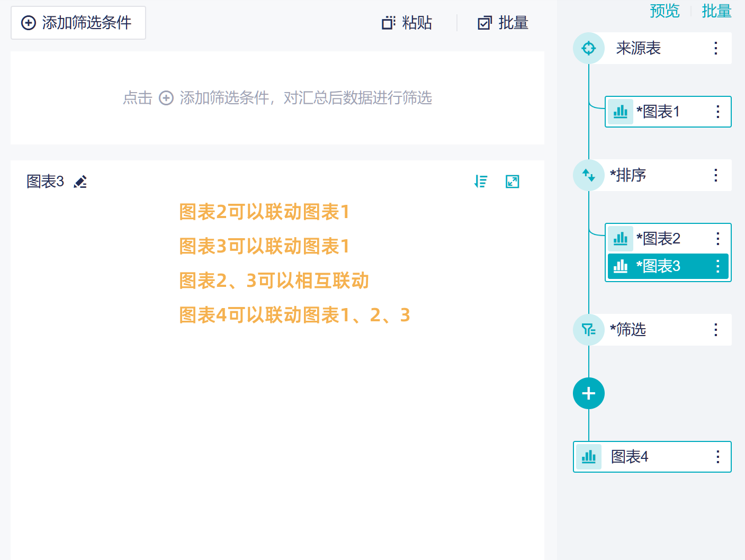This screenshot has height=560, width=745.
Task: Click the 粘贴 paste button
Action: pos(407,23)
